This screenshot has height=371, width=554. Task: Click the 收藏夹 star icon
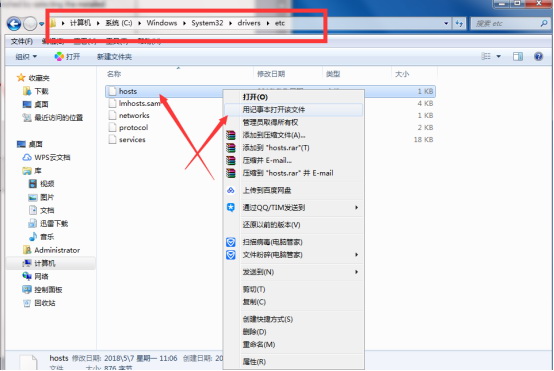click(21, 77)
